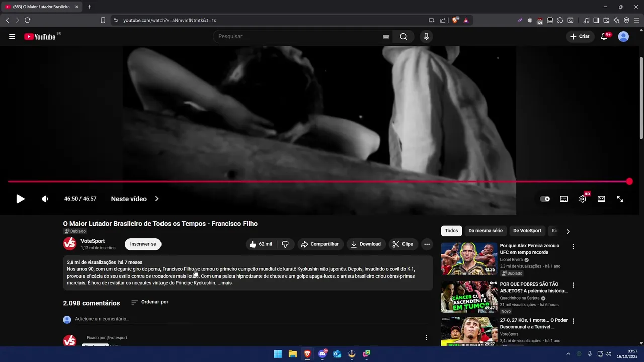The height and width of the screenshot is (362, 644).
Task: Open Outlook from taskbar
Action: (x=337, y=354)
